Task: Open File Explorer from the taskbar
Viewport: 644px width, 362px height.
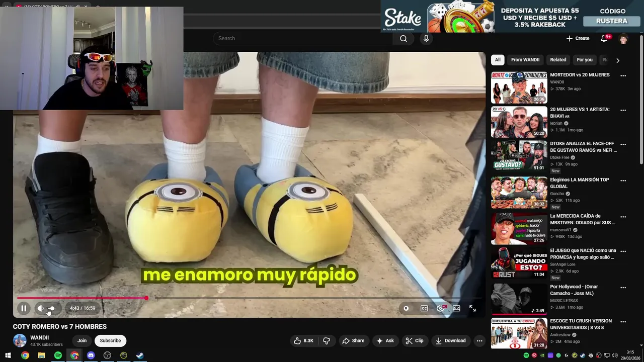Action: click(41, 355)
